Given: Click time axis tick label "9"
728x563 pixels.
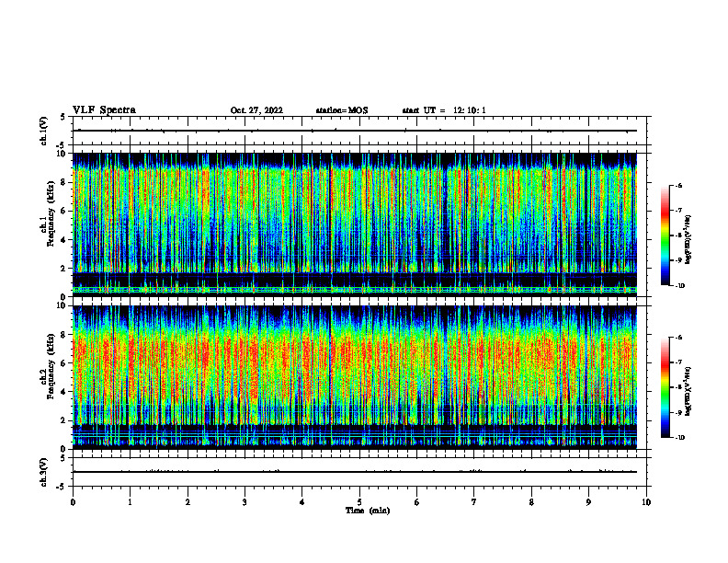Looking at the screenshot, I should [588, 502].
